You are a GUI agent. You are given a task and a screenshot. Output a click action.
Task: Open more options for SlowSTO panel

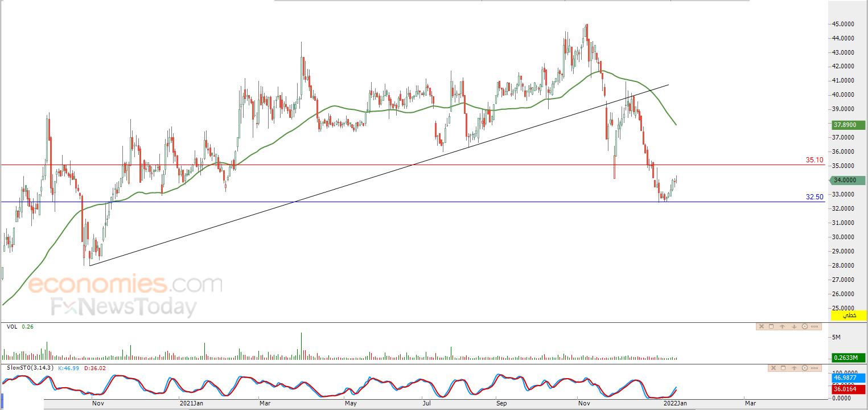[814, 368]
